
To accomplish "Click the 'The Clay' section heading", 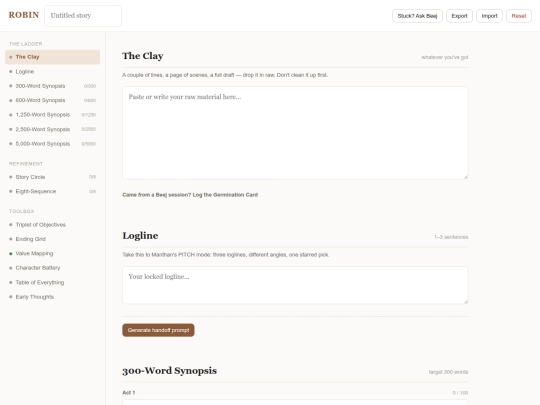I will [x=143, y=56].
